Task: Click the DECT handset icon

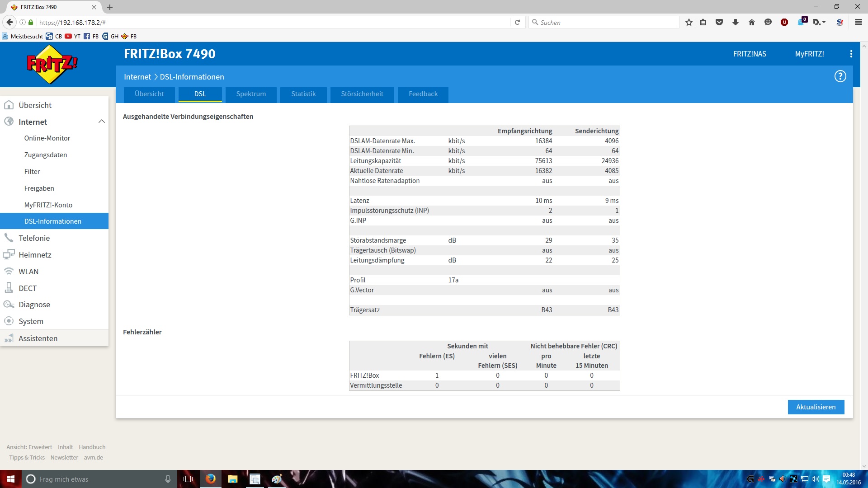Action: [9, 288]
